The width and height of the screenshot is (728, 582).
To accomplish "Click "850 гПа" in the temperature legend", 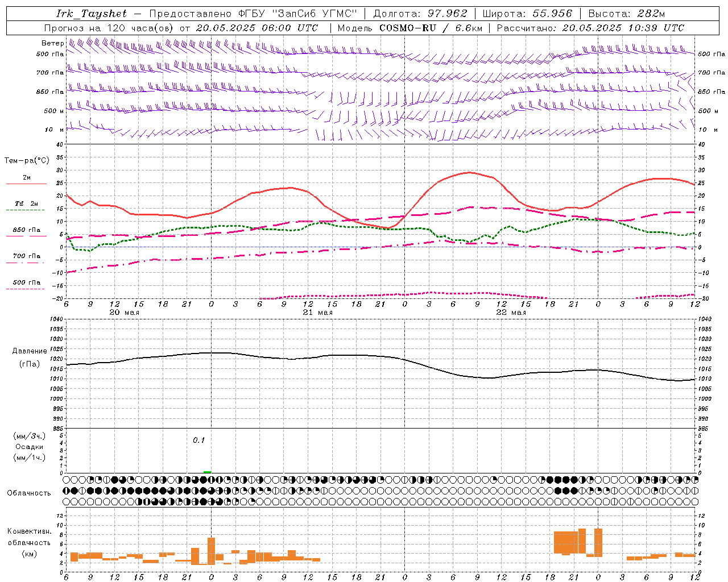I will click(x=26, y=230).
